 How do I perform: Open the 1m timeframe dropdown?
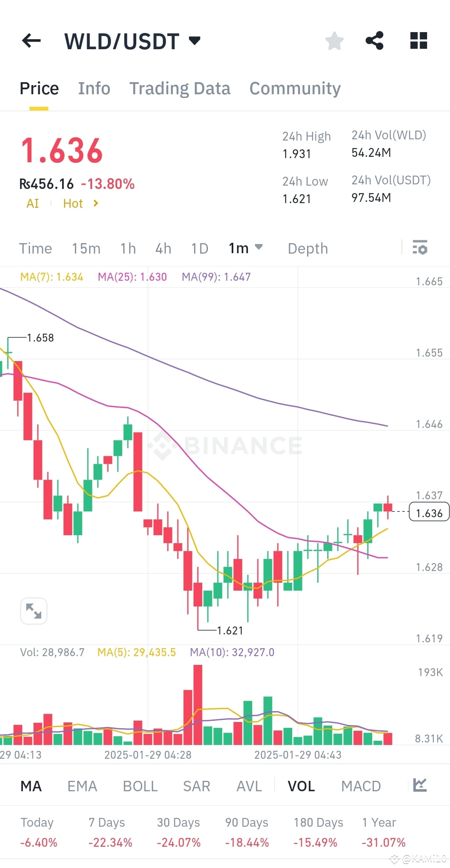245,248
